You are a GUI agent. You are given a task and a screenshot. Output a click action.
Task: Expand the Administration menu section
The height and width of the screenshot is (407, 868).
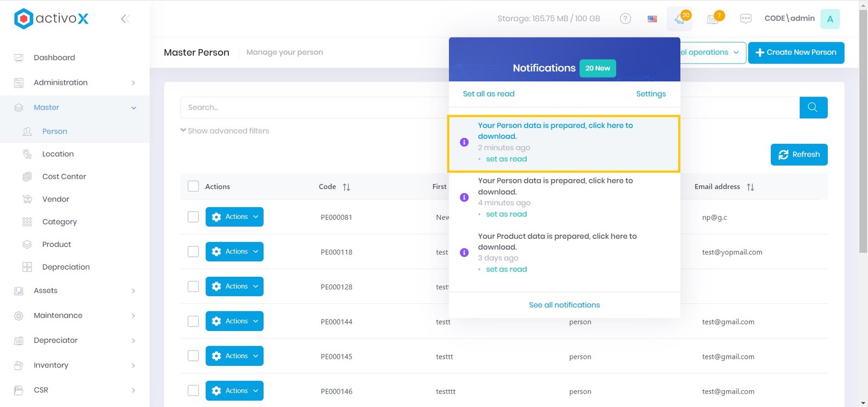point(75,82)
